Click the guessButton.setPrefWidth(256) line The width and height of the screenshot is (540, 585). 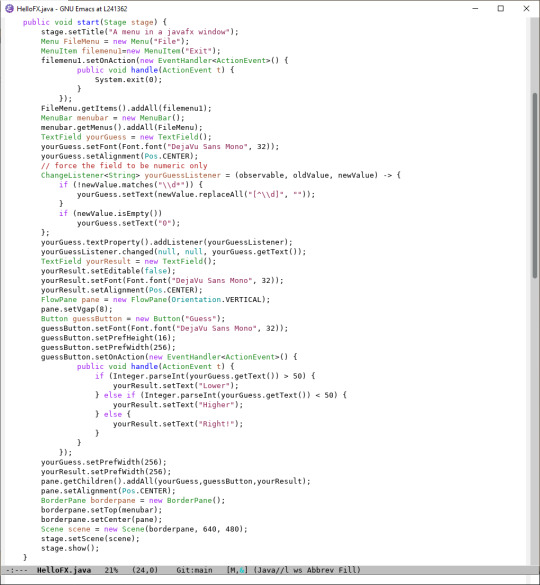[108, 347]
